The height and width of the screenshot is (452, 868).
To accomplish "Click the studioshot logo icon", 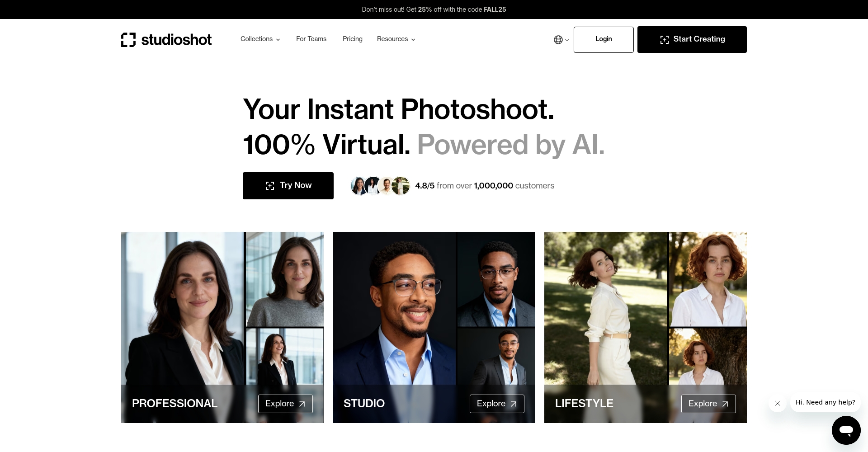I will click(x=128, y=40).
